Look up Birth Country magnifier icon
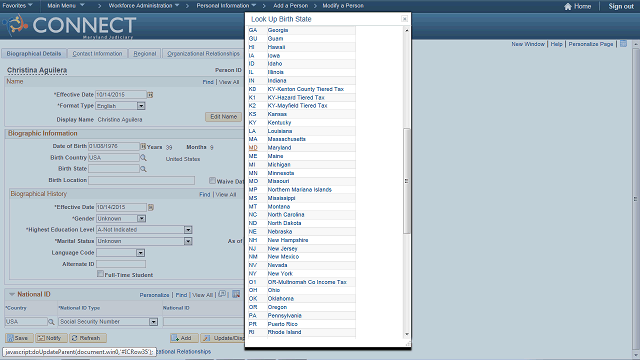 click(x=143, y=158)
